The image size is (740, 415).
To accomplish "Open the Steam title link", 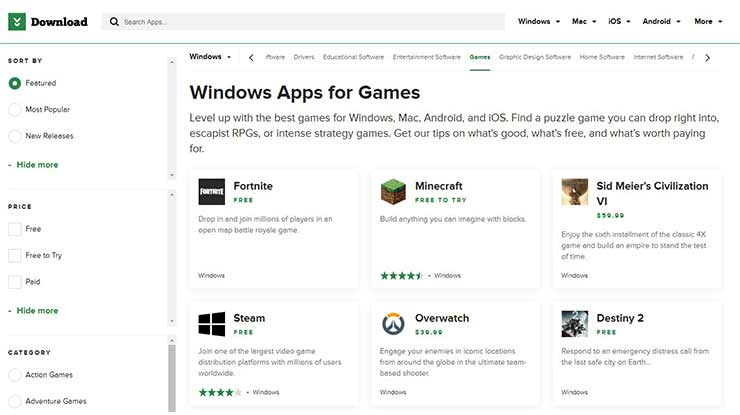I will pyautogui.click(x=249, y=318).
